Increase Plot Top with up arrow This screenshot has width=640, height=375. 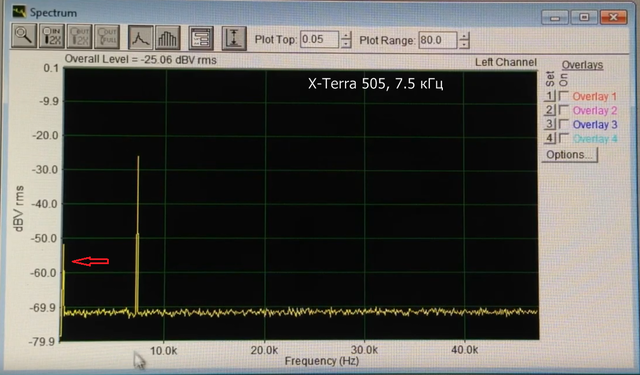[x=346, y=36]
